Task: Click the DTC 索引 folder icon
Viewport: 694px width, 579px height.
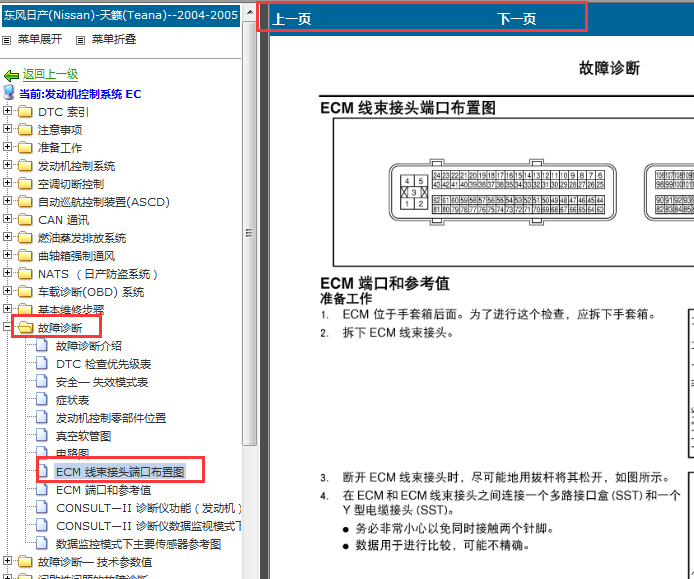Action: 25,112
